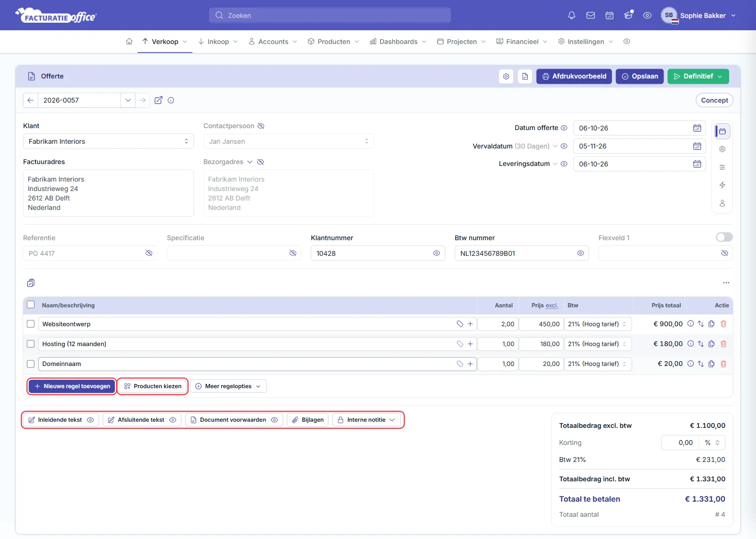This screenshot has width=756, height=539.
Task: Open the mail envelope icon in header
Action: 591,16
